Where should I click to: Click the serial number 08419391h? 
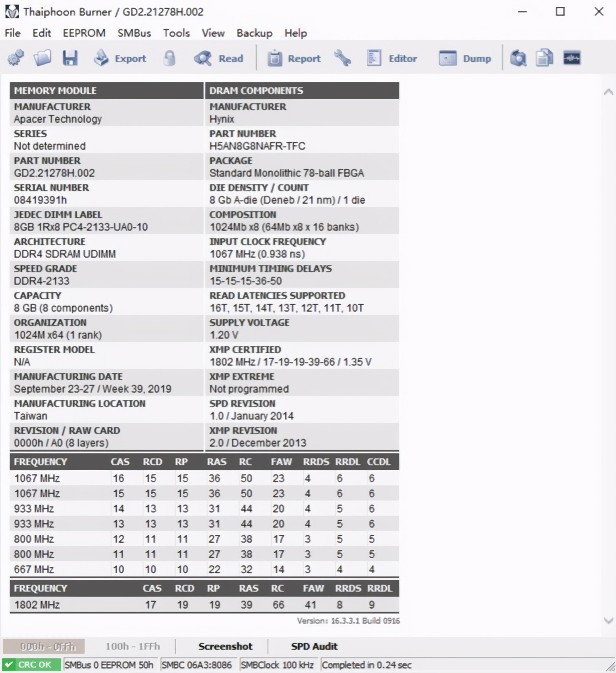click(40, 200)
